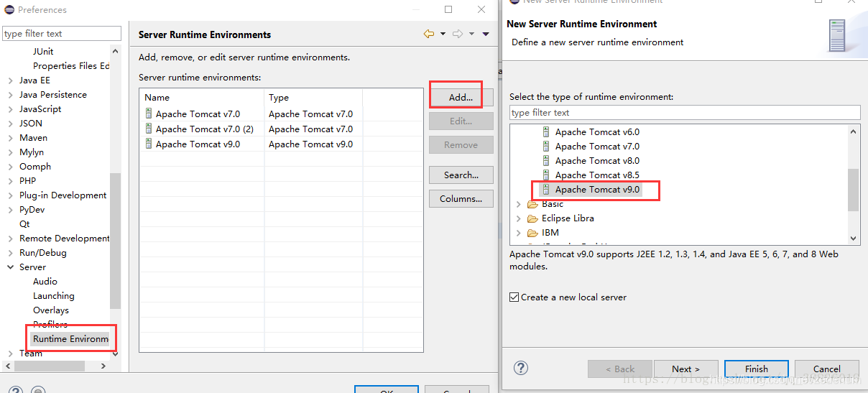The width and height of the screenshot is (868, 393).
Task: Select Launching under Server
Action: (54, 295)
